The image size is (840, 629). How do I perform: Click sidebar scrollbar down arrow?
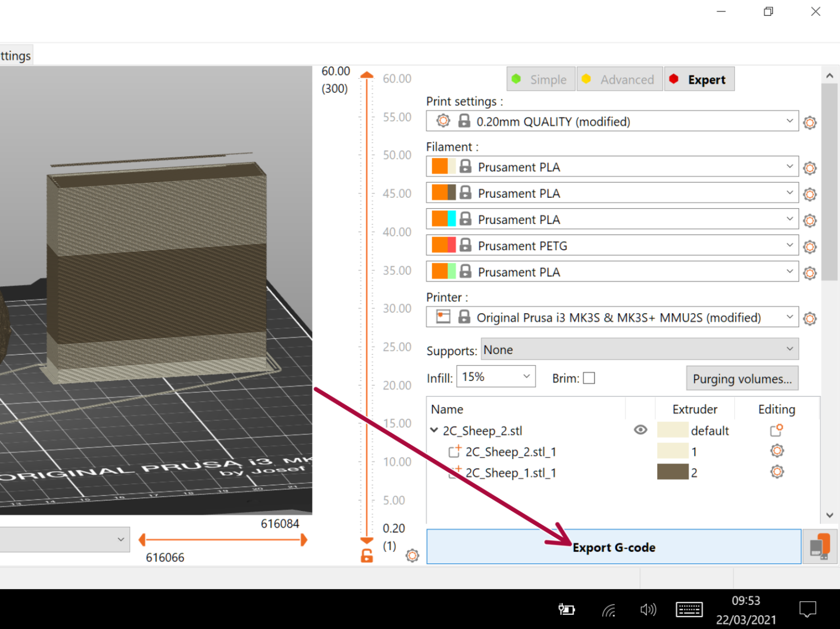pyautogui.click(x=830, y=515)
